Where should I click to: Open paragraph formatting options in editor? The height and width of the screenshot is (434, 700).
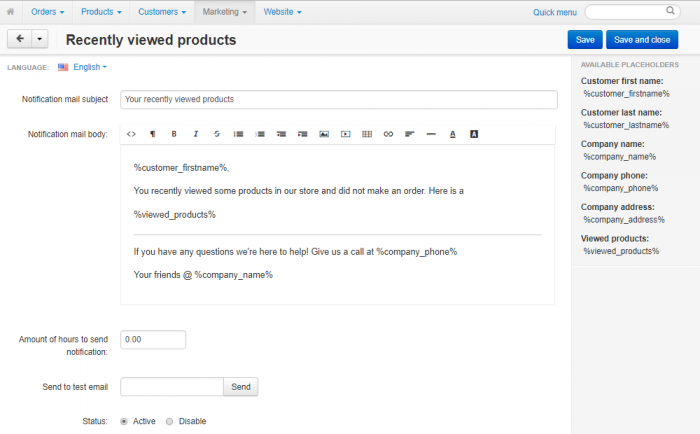pyautogui.click(x=153, y=134)
